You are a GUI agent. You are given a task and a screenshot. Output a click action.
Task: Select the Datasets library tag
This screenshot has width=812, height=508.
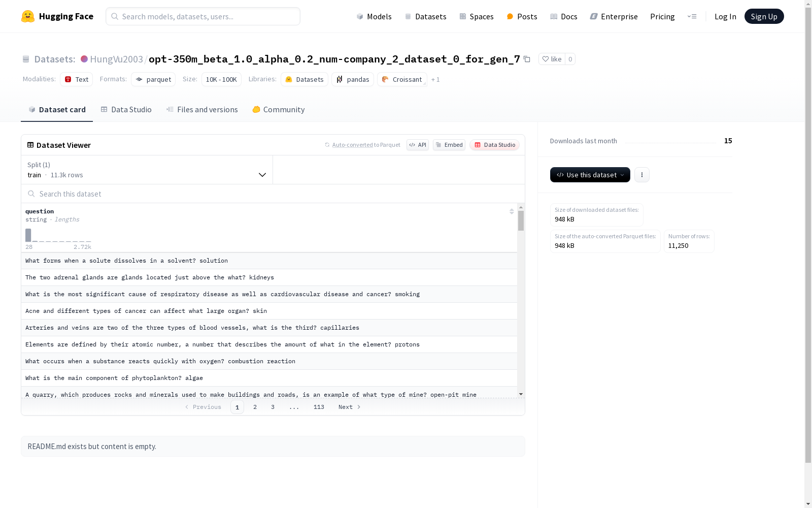pyautogui.click(x=304, y=79)
